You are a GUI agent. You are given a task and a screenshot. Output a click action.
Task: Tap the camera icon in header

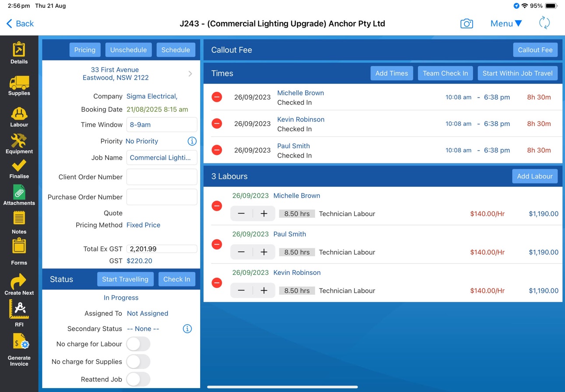(x=466, y=24)
